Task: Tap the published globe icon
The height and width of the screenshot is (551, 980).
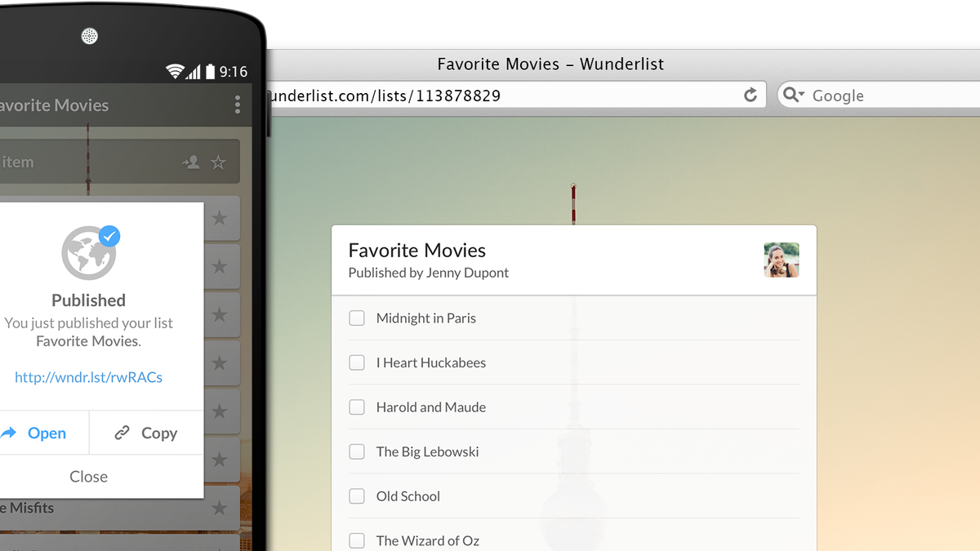Action: tap(90, 253)
